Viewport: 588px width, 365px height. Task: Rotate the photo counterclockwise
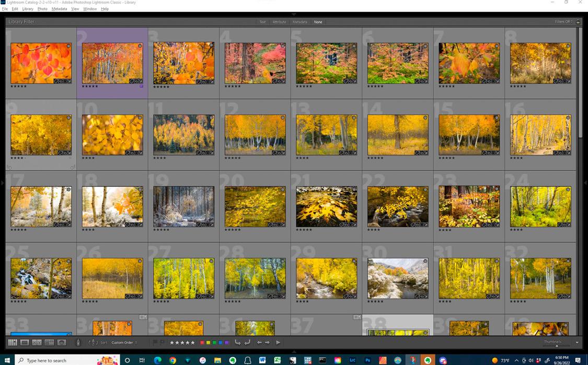click(x=237, y=342)
